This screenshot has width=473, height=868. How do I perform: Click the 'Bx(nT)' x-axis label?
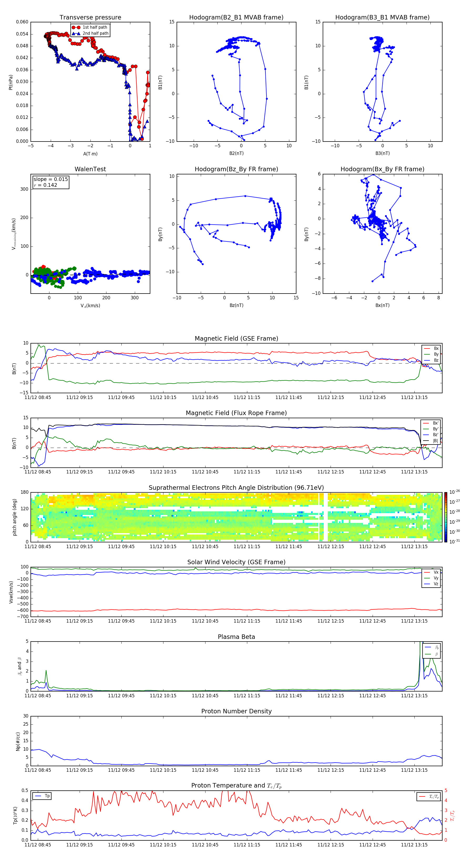click(382, 306)
